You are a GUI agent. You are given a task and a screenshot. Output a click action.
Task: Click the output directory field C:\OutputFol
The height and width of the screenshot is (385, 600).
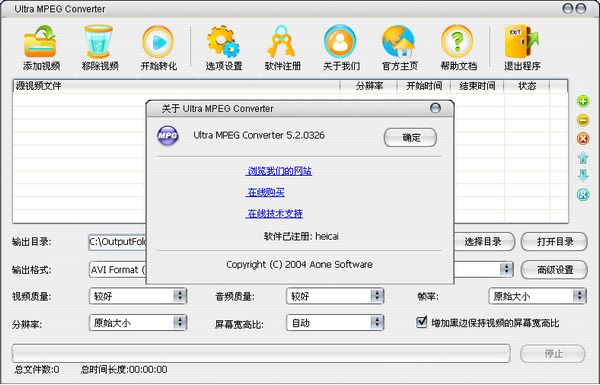[x=117, y=242]
